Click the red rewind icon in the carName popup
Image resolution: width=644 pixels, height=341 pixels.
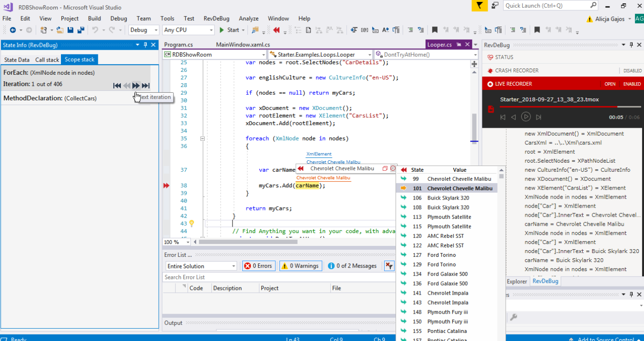300,168
